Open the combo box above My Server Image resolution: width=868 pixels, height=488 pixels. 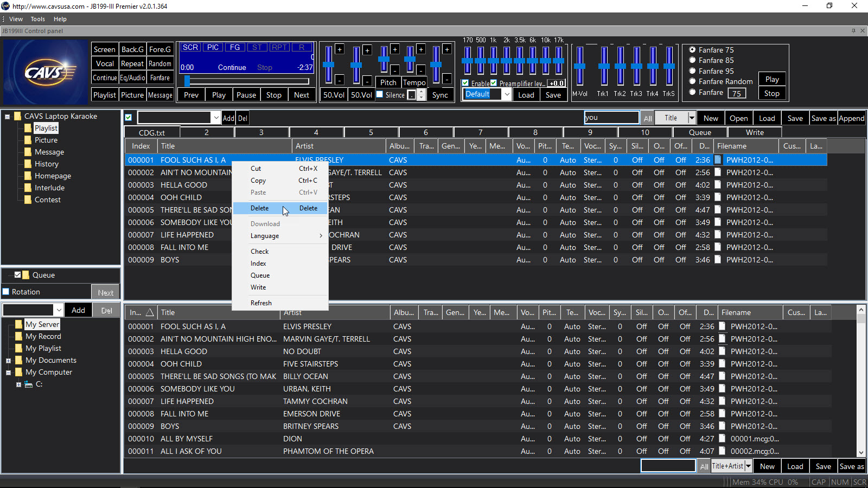click(59, 310)
